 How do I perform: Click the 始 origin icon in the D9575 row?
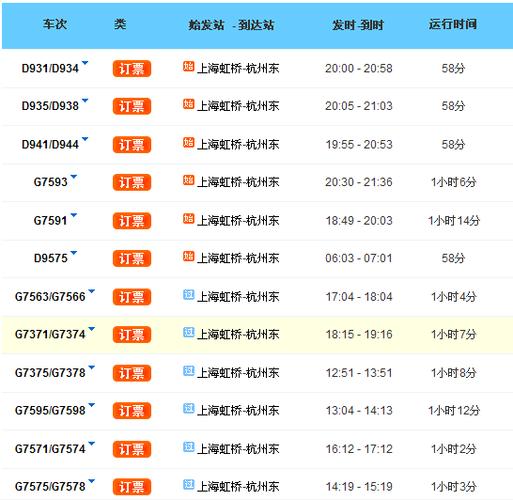click(188, 256)
